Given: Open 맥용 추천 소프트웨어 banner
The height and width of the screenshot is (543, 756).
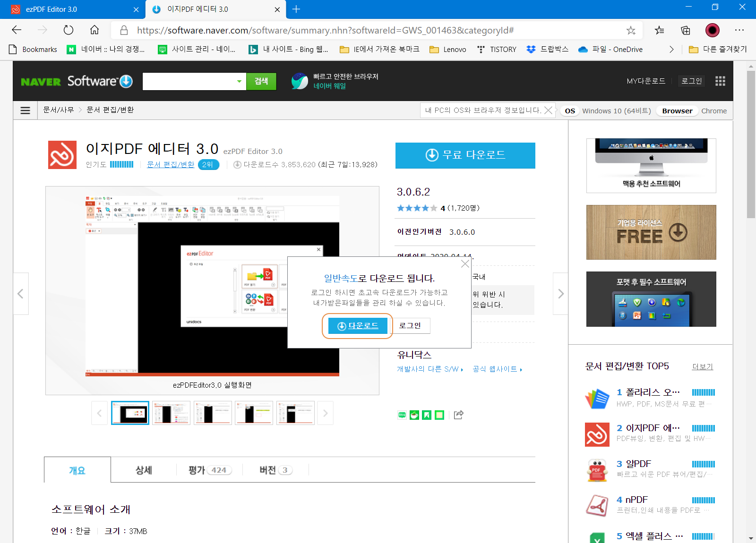Looking at the screenshot, I should coord(651,165).
